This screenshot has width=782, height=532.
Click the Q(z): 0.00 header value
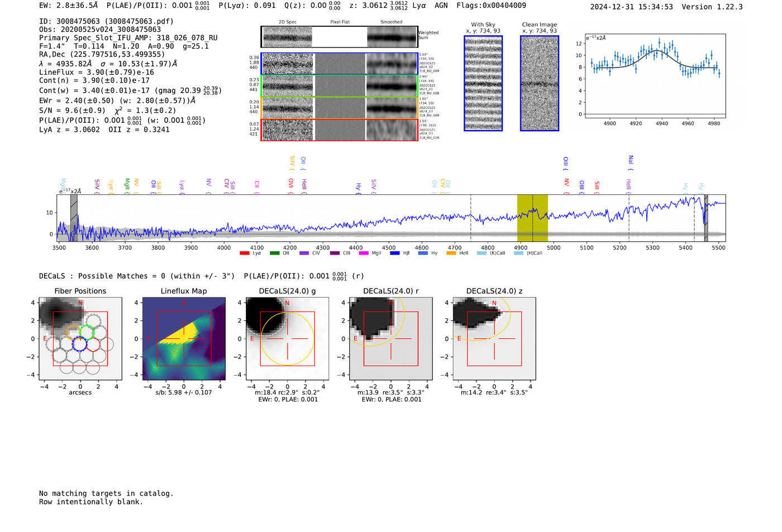(x=312, y=6)
